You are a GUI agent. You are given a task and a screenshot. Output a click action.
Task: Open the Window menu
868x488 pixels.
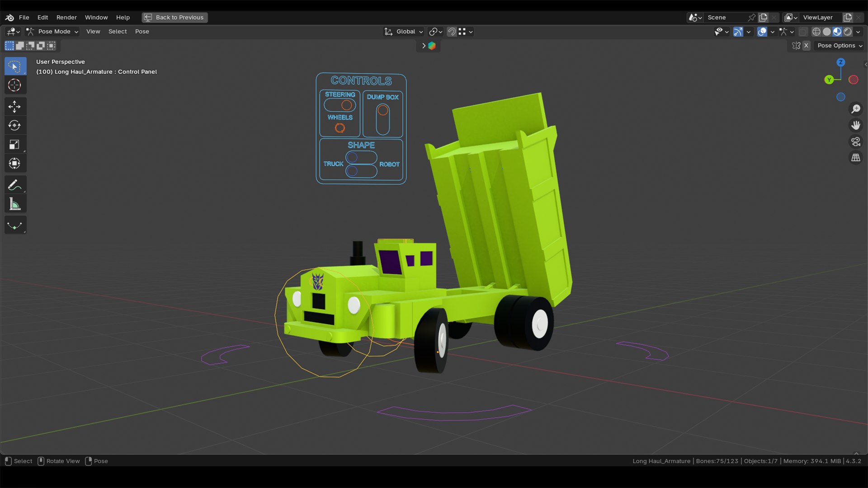tap(96, 18)
